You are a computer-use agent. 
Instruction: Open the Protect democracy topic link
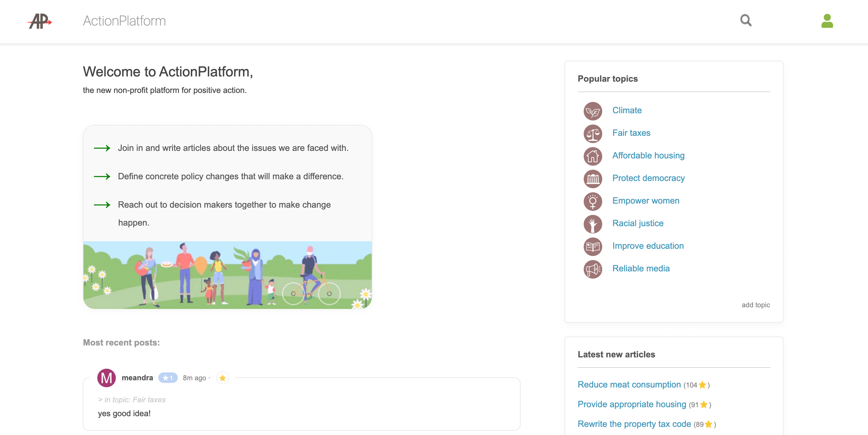648,178
